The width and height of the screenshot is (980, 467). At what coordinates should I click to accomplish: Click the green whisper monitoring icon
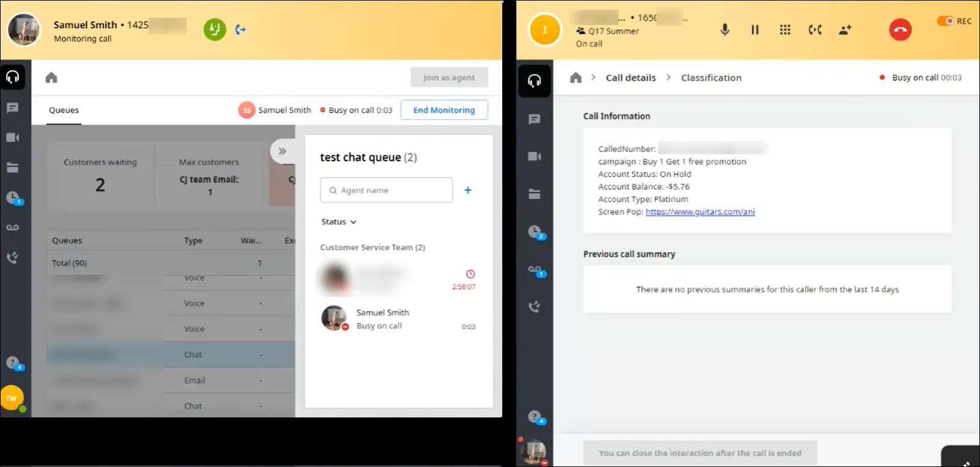tap(215, 29)
